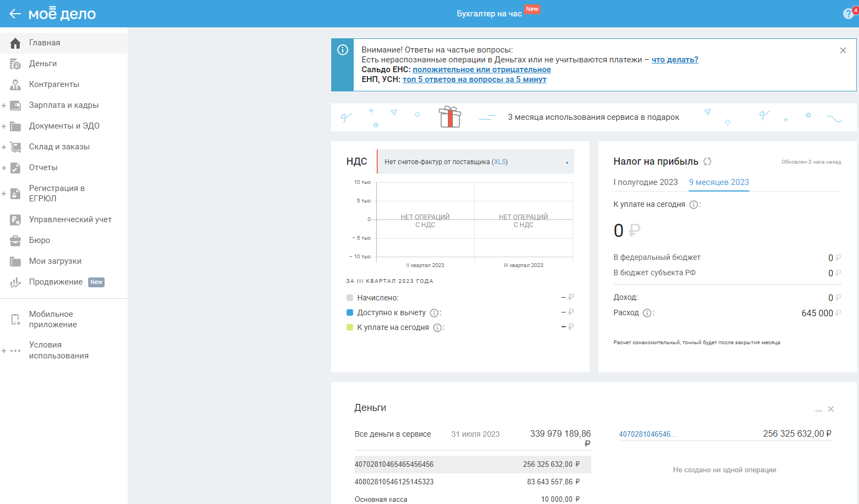Viewport: 859px width, 504px height.
Task: Click the Бюро briefcase icon
Action: 15,241
